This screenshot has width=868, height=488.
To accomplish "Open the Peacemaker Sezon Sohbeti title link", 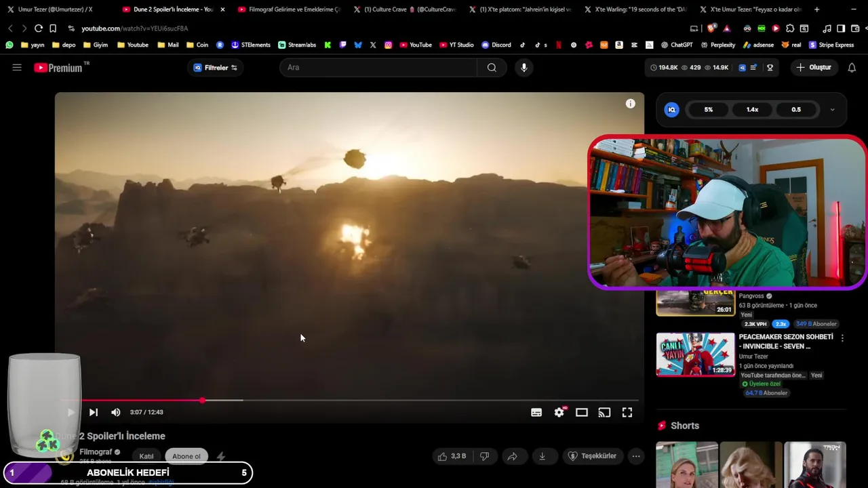I will [x=786, y=341].
